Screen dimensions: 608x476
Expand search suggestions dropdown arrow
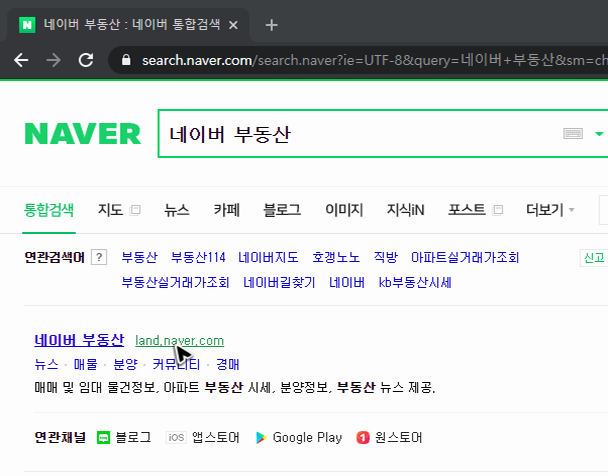pyautogui.click(x=599, y=134)
